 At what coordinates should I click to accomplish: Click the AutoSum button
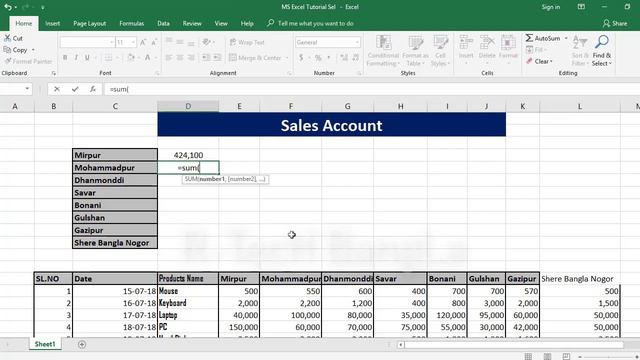pos(543,38)
